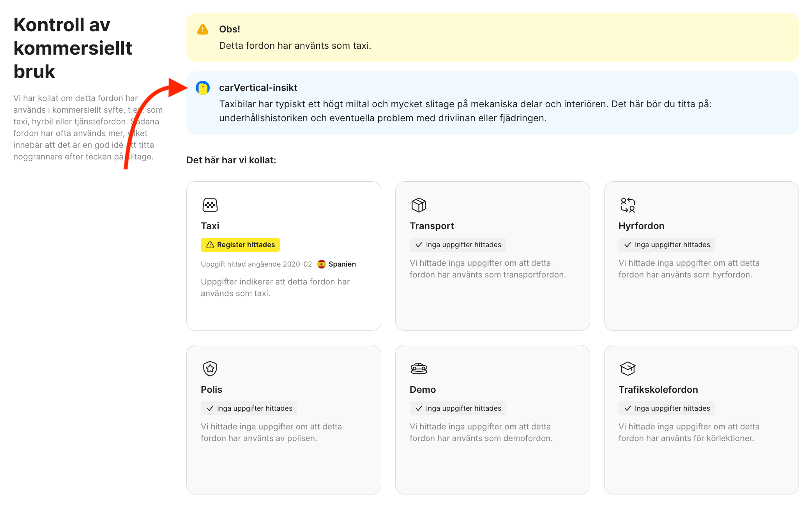Image resolution: width=812 pixels, height=508 pixels.
Task: Click the Hyrfordon people-swap icon
Action: click(x=627, y=205)
